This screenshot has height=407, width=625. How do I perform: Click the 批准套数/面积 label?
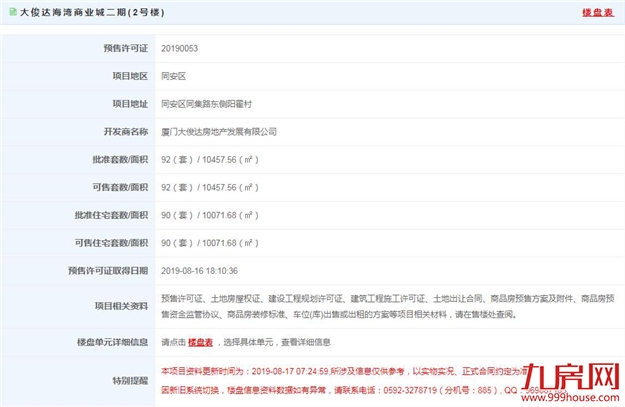click(120, 159)
